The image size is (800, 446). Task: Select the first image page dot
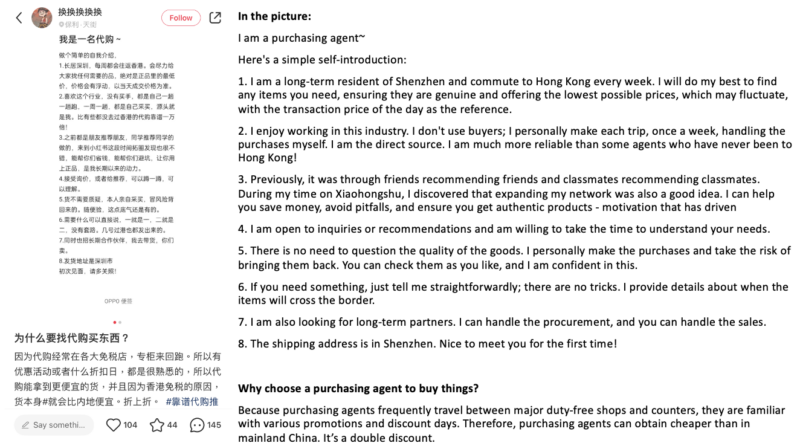pos(115,321)
